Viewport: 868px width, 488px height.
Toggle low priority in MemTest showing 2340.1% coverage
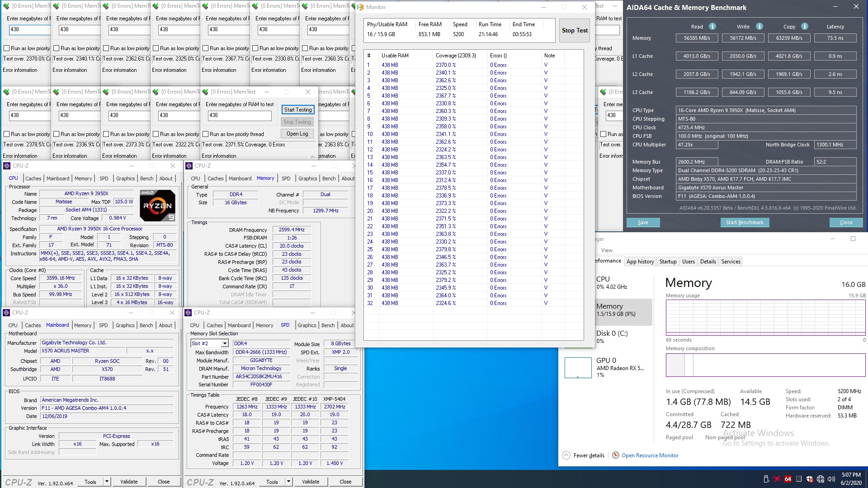click(x=57, y=48)
